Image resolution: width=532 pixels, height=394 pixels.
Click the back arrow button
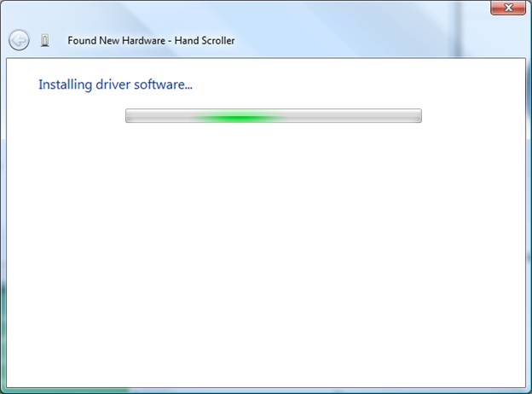19,40
